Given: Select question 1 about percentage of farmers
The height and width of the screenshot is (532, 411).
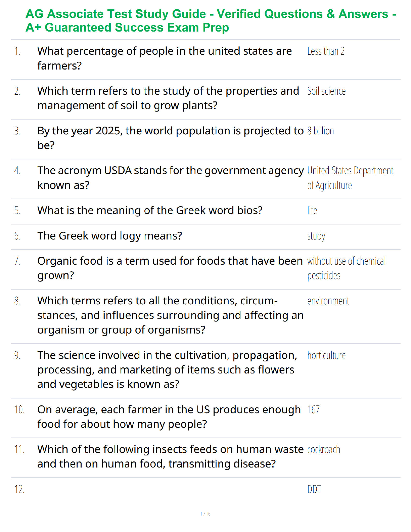Looking at the screenshot, I should pyautogui.click(x=165, y=58).
